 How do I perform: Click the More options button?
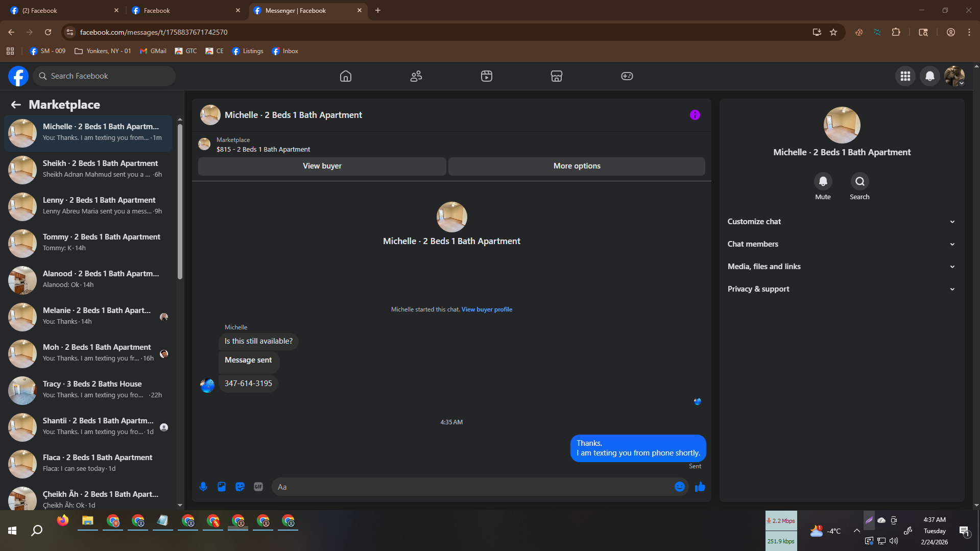(577, 166)
